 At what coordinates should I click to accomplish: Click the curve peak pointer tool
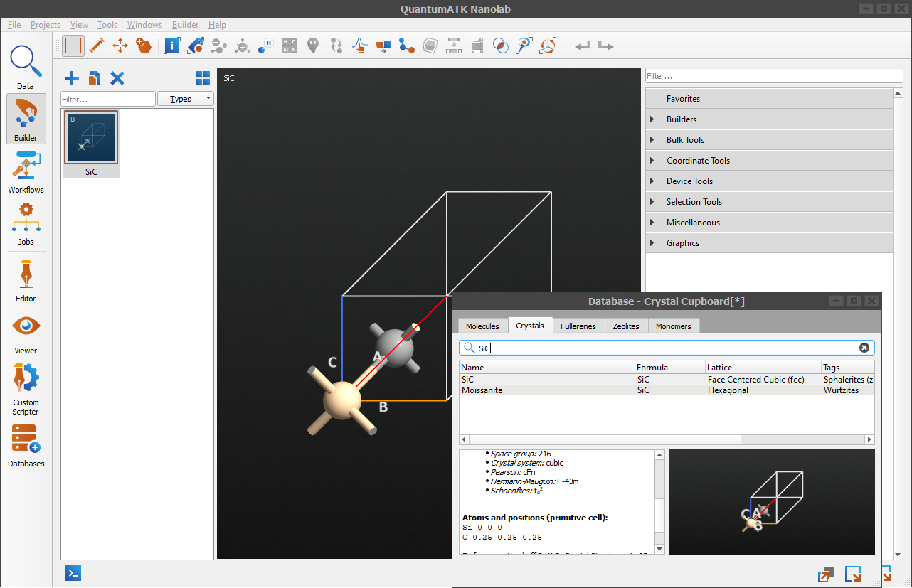pyautogui.click(x=360, y=46)
